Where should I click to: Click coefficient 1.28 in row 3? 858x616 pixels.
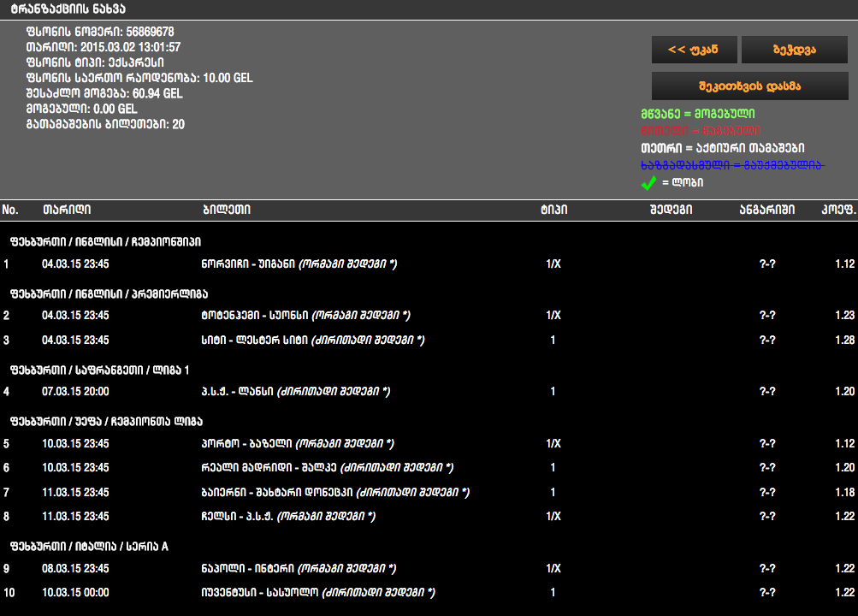point(845,341)
